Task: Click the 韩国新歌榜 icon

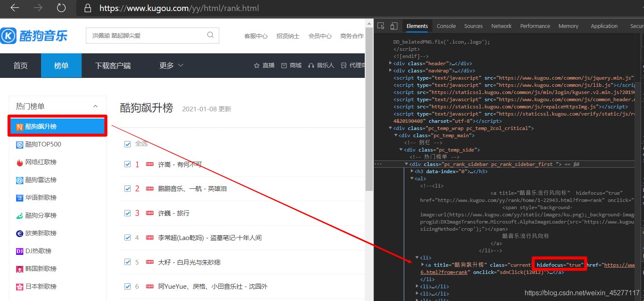Action: (x=19, y=269)
